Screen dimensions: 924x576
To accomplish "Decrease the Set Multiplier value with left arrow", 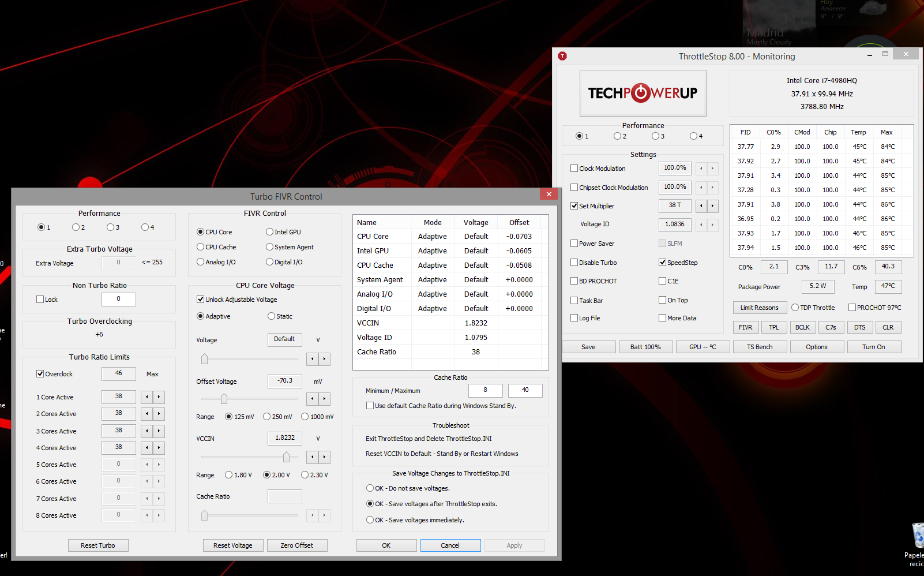I will (701, 205).
